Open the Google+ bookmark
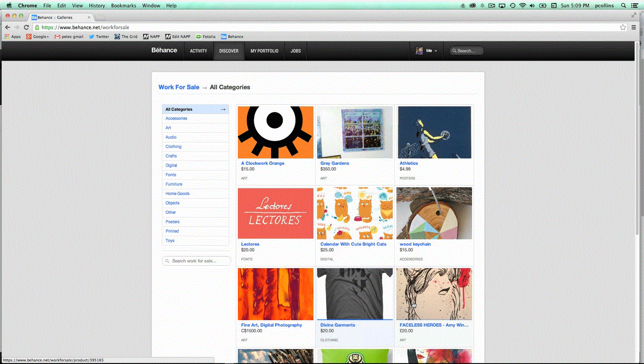644x364 pixels. 38,36
